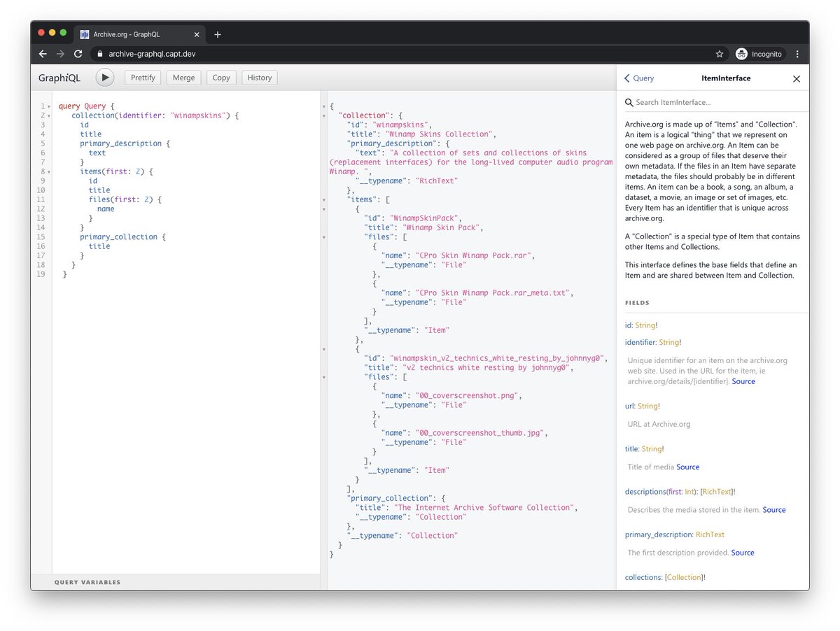Close the ItemInterface docs panel
Viewport: 840px width, 631px height.
coord(796,79)
